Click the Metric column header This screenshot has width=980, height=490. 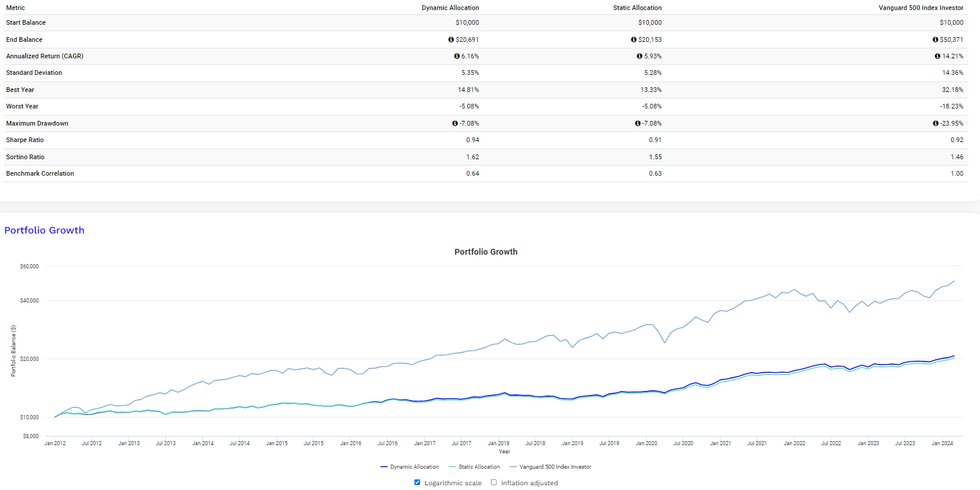coord(15,8)
